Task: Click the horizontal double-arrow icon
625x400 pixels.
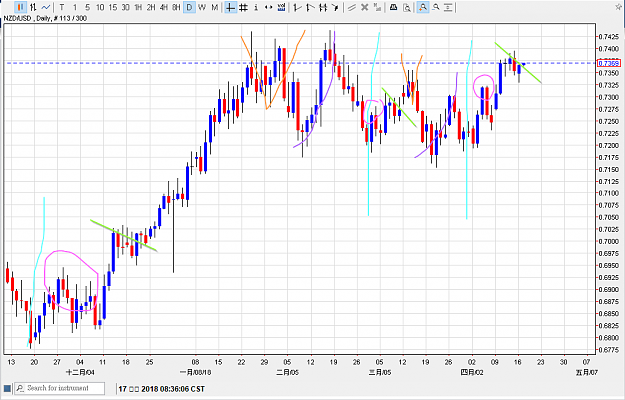Action: (x=269, y=7)
